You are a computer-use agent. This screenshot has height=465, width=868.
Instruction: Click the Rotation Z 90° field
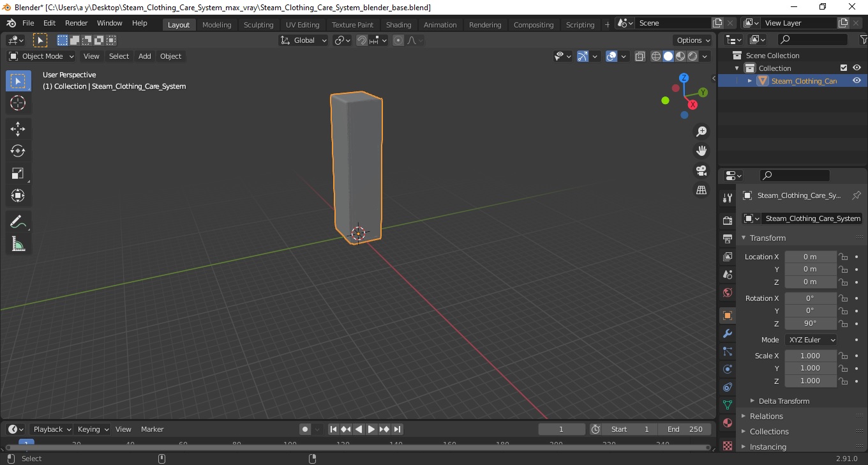pyautogui.click(x=811, y=323)
